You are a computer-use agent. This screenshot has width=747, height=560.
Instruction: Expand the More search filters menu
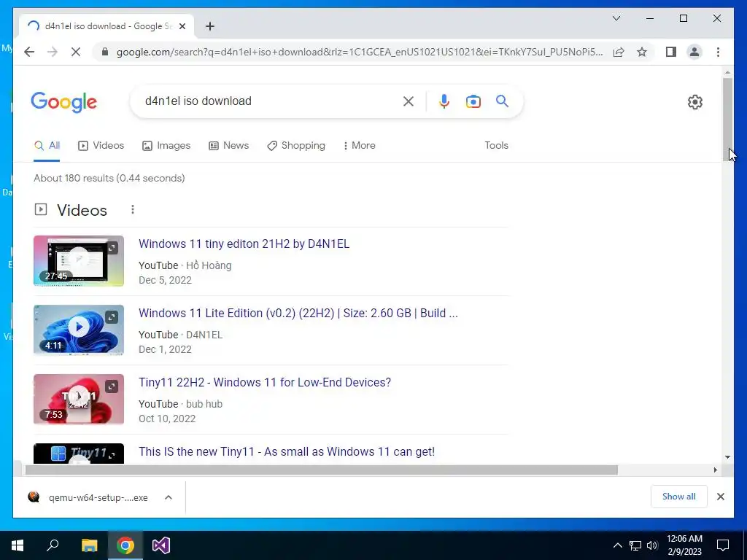pos(359,145)
